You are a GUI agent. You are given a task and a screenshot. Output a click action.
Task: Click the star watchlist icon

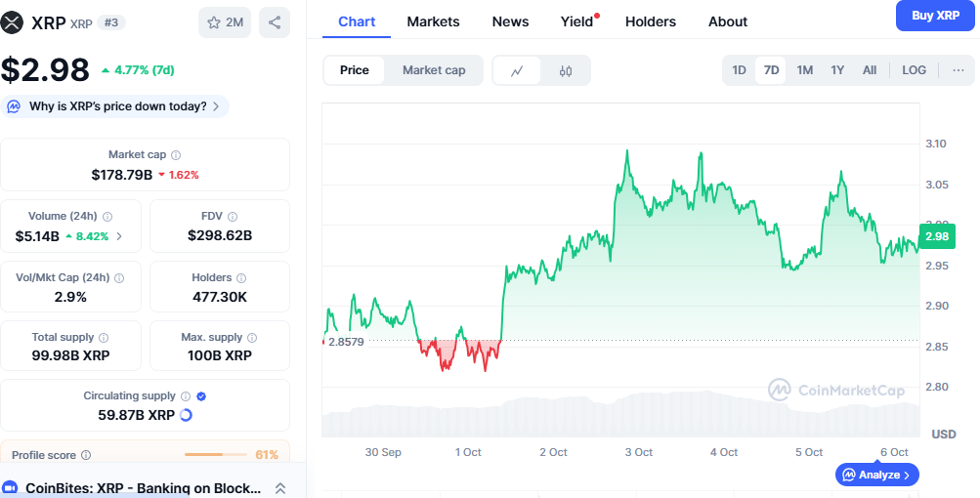[x=214, y=22]
